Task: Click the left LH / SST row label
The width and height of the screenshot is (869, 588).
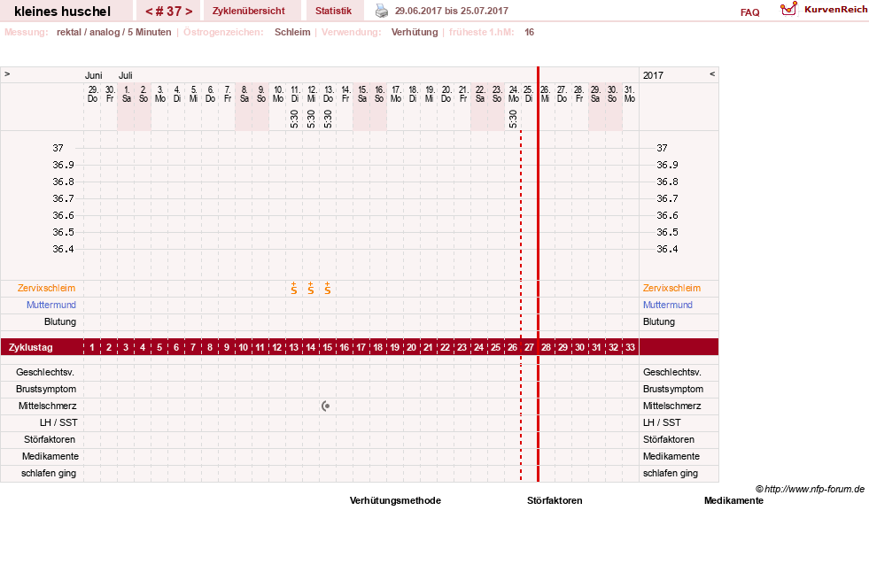Action: pos(58,423)
